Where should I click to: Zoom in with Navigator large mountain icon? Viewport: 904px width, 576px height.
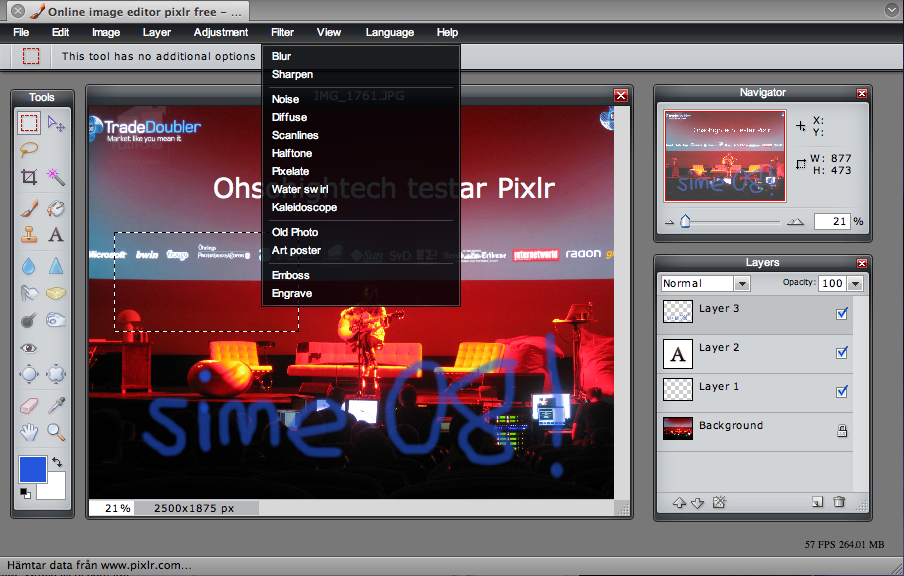796,221
